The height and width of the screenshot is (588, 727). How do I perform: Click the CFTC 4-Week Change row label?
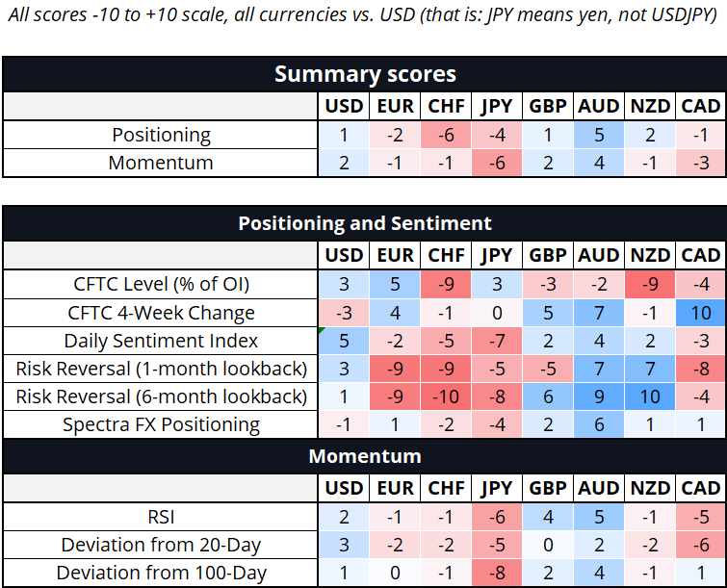pyautogui.click(x=162, y=312)
